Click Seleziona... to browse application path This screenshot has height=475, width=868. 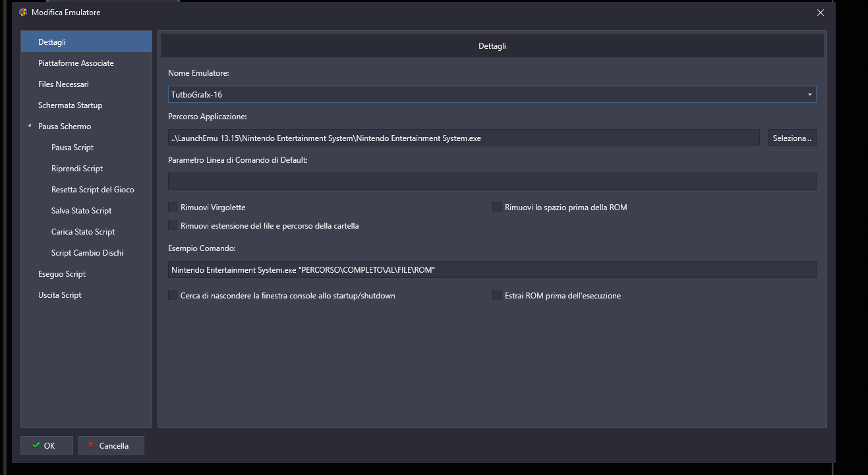792,138
